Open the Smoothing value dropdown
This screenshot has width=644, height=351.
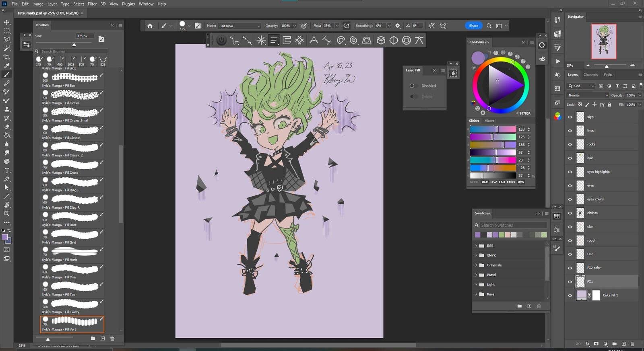(x=389, y=26)
